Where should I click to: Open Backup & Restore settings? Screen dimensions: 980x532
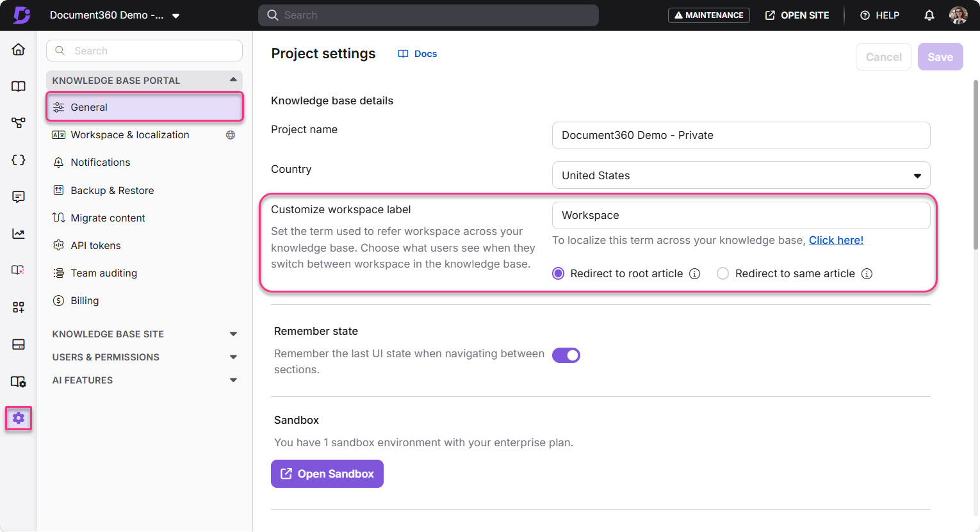pyautogui.click(x=112, y=190)
